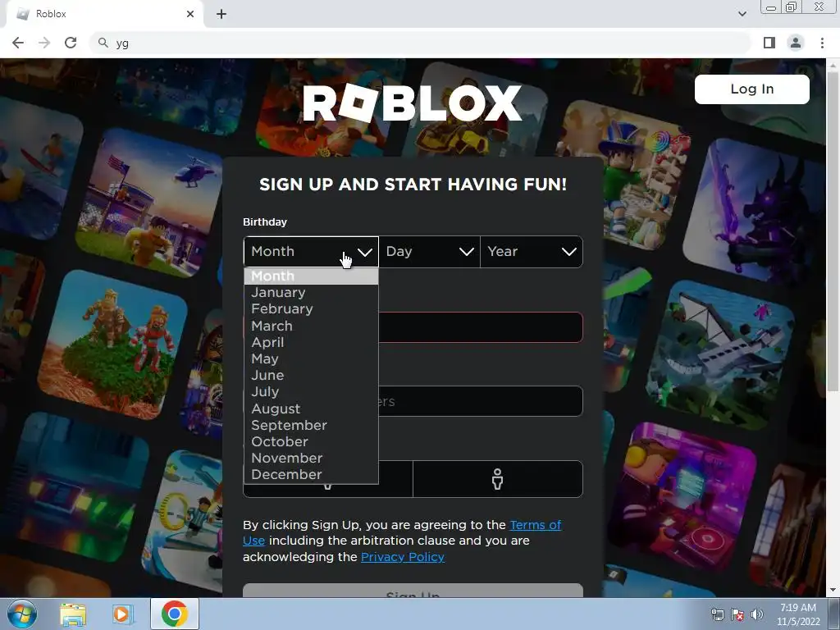Select July from month list
This screenshot has width=840, height=630.
click(311, 392)
